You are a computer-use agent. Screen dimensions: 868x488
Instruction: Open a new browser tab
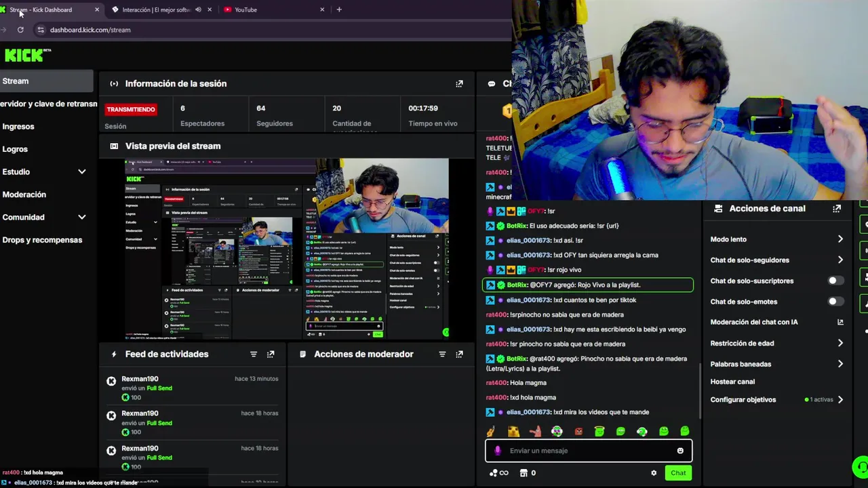click(x=339, y=9)
